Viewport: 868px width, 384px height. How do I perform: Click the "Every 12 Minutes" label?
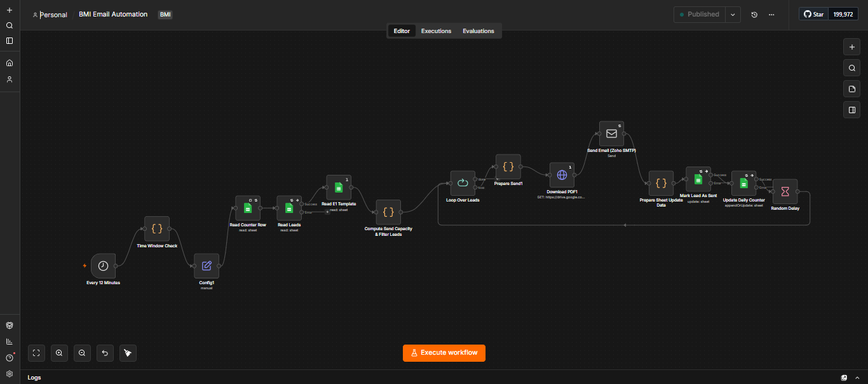coord(103,282)
